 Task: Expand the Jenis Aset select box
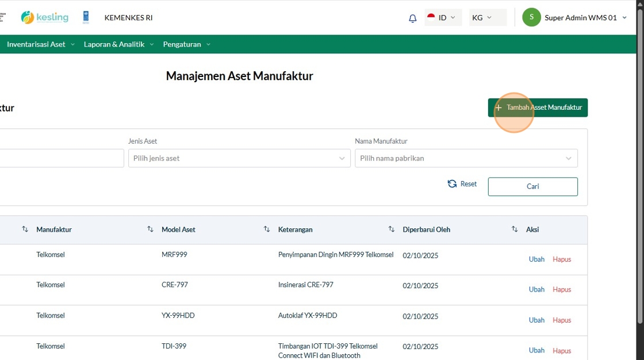coord(239,158)
